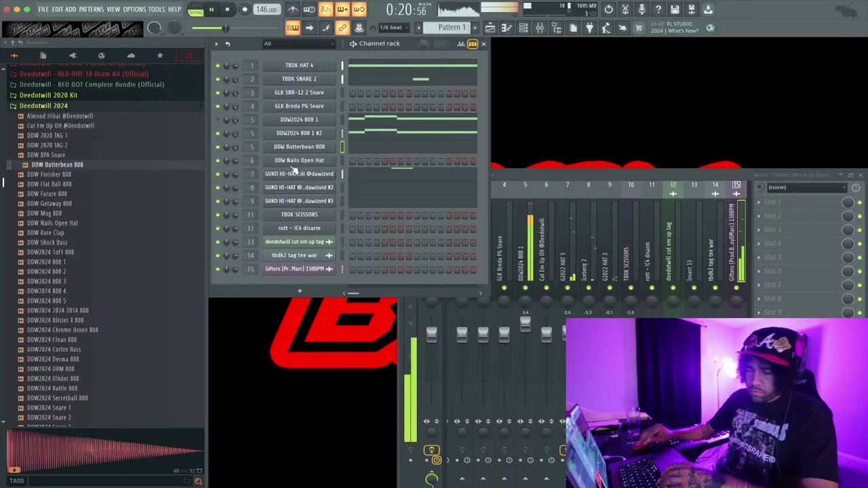Click the microphone recording icon

point(642,9)
